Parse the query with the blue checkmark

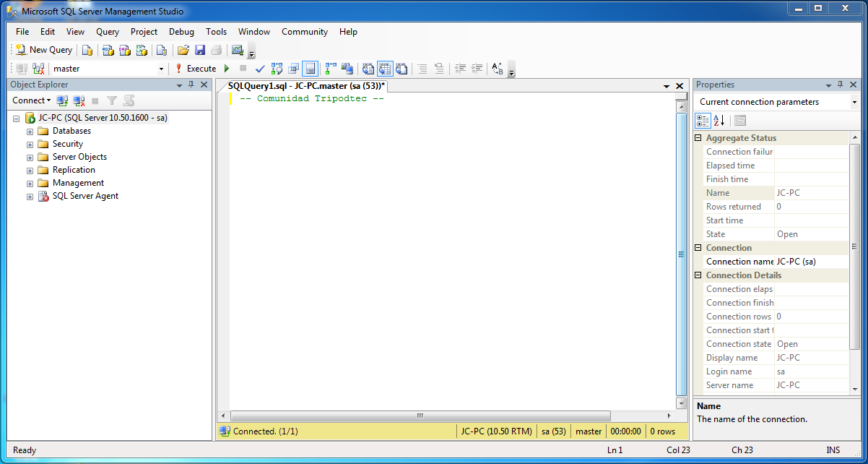260,69
